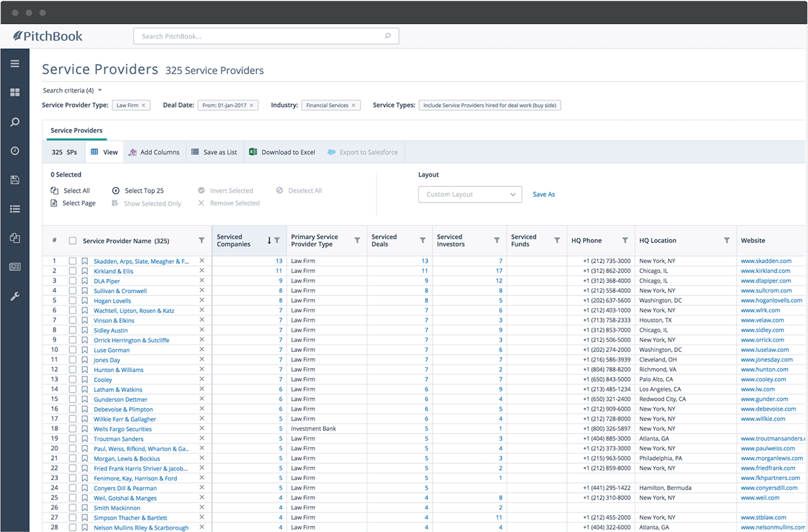Switch to the View toolbar tab

(x=104, y=152)
